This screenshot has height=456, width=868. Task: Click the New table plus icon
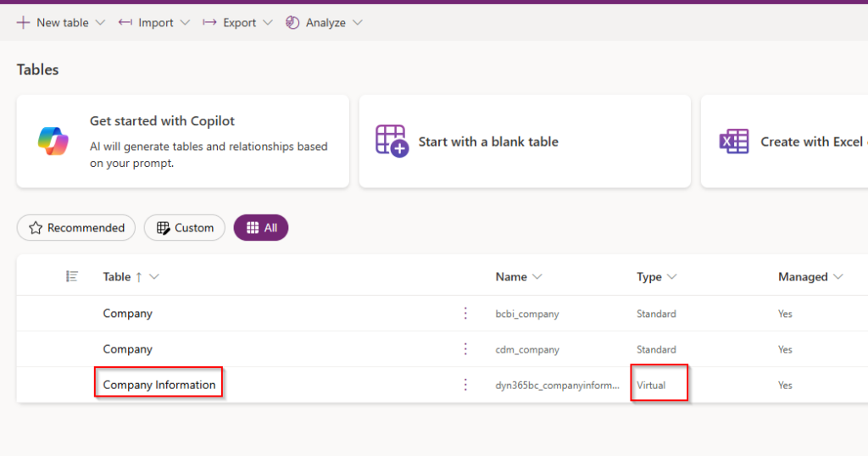(23, 23)
